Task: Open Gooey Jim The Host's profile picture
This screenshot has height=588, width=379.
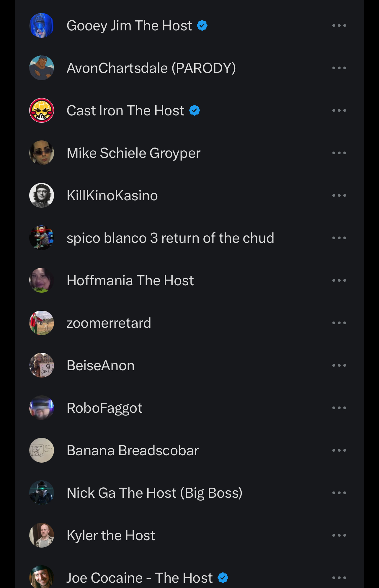Action: tap(42, 26)
